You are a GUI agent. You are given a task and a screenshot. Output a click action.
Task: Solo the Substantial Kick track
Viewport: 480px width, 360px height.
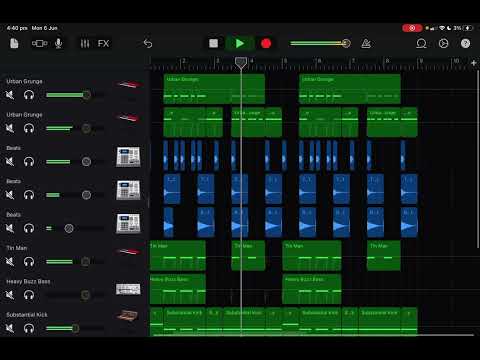(29, 328)
